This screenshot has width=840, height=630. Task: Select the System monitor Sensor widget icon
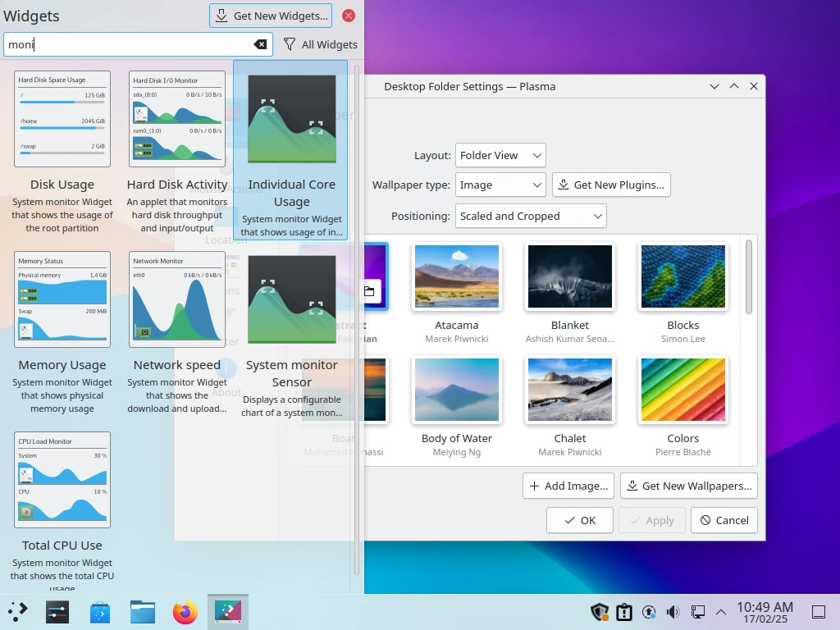click(292, 299)
